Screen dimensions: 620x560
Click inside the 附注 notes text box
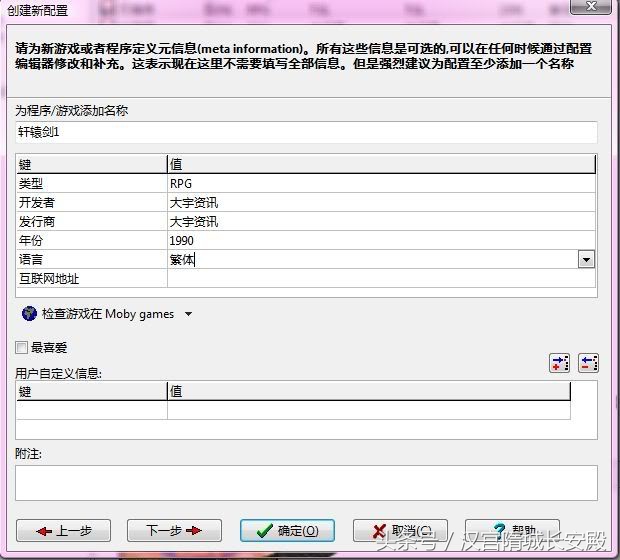305,481
